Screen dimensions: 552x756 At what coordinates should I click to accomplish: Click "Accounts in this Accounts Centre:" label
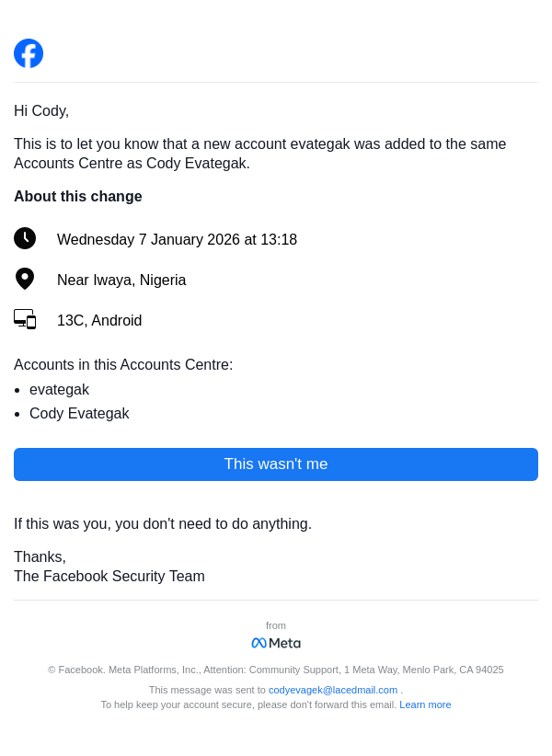pyautogui.click(x=123, y=364)
